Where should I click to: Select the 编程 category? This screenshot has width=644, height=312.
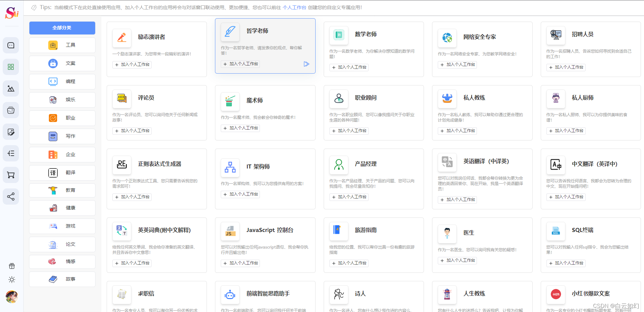[62, 81]
